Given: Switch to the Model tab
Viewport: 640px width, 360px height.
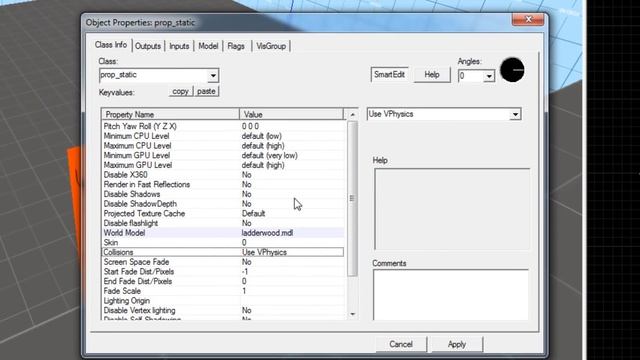Looking at the screenshot, I should (x=208, y=46).
